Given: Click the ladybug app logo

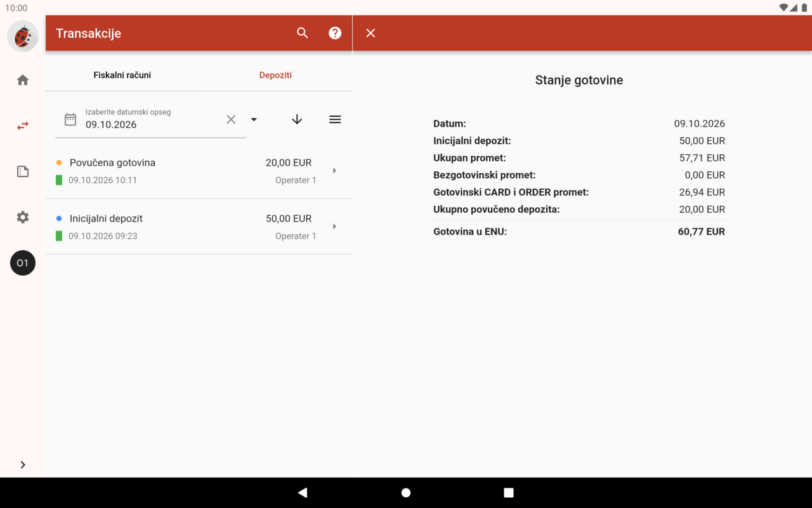Looking at the screenshot, I should coord(23,36).
